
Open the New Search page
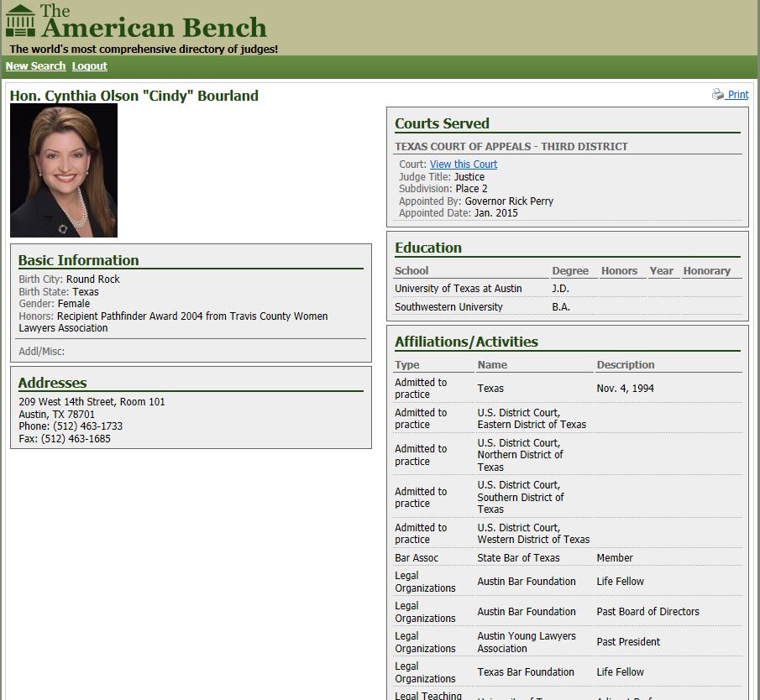35,66
